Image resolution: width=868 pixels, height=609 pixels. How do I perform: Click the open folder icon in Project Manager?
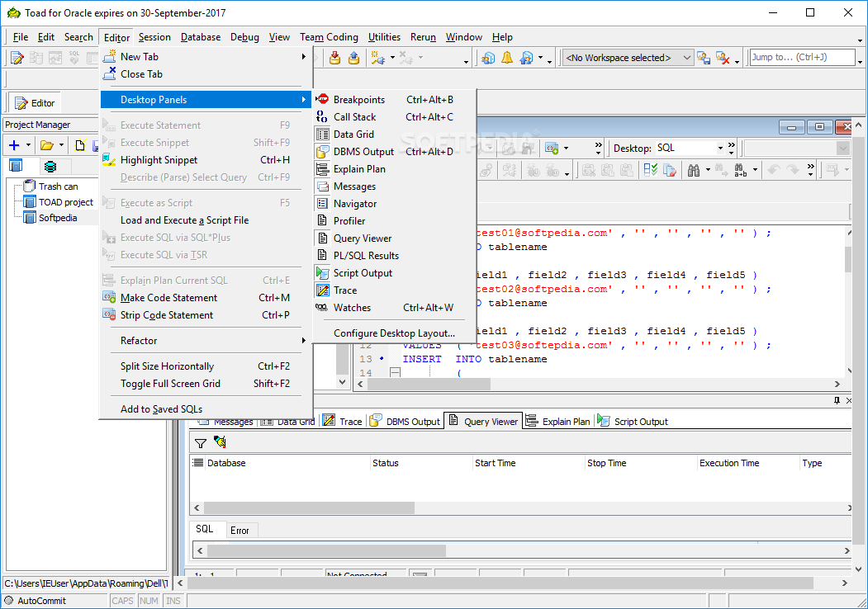pyautogui.click(x=47, y=145)
